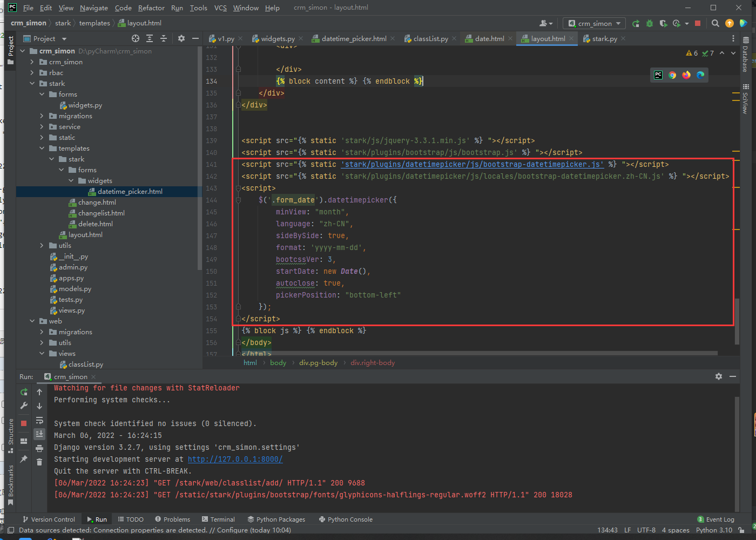Toggle soft-wrap in Run console
Viewport: 756px width, 540px height.
[x=39, y=420]
